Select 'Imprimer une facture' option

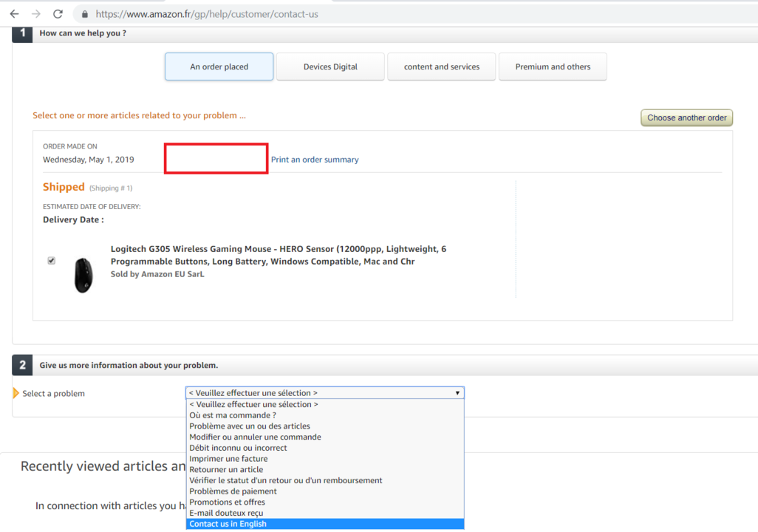[325, 459]
